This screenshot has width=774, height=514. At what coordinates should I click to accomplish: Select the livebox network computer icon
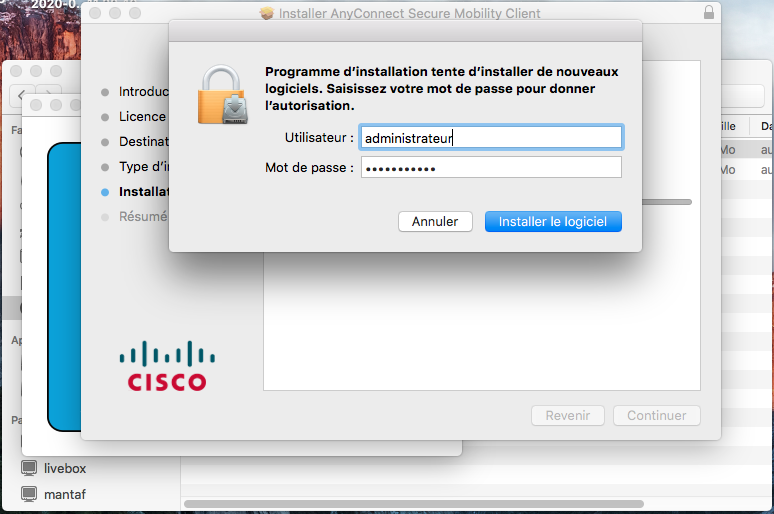click(x=29, y=468)
